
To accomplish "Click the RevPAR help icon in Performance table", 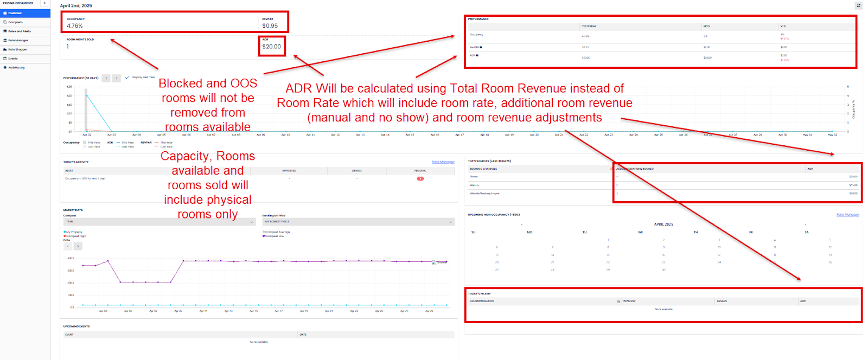I will (x=481, y=47).
